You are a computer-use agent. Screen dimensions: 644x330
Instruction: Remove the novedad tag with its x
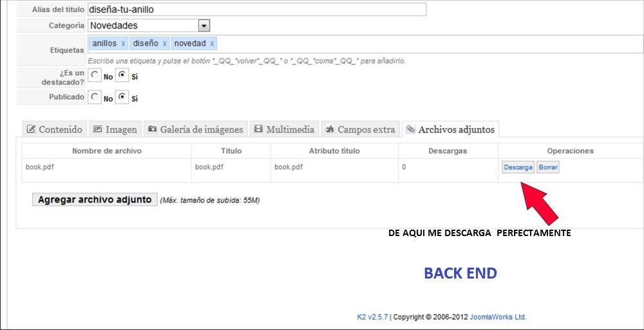(x=212, y=44)
